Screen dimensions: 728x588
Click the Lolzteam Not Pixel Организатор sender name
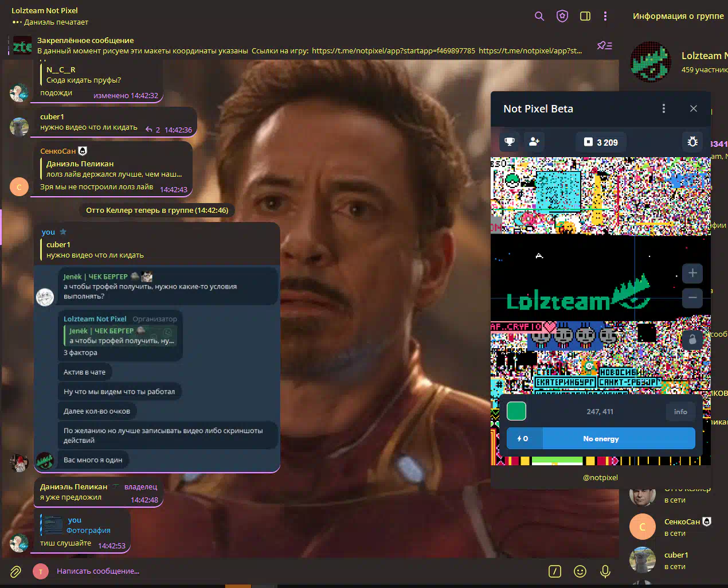95,319
